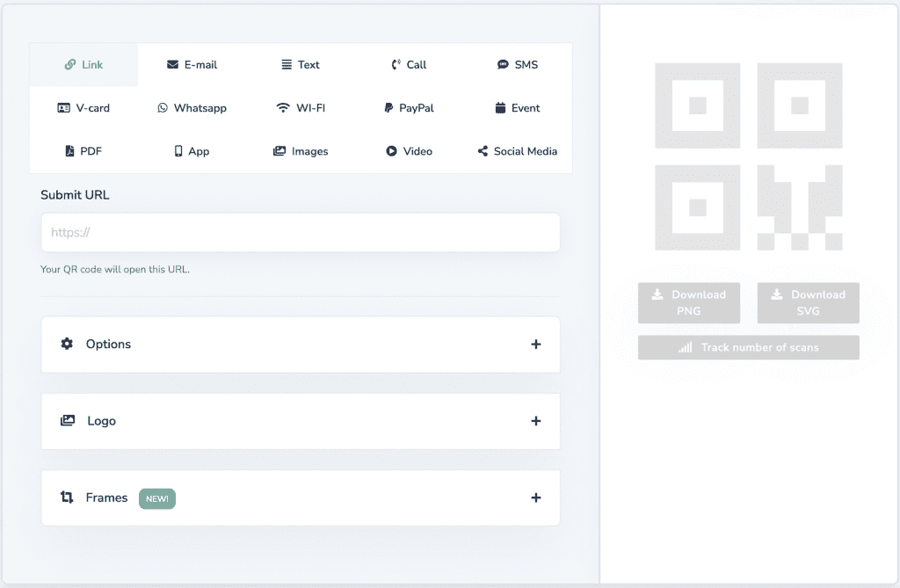Select the PayPal tab label
Screen dimensions: 900x588
[417, 108]
